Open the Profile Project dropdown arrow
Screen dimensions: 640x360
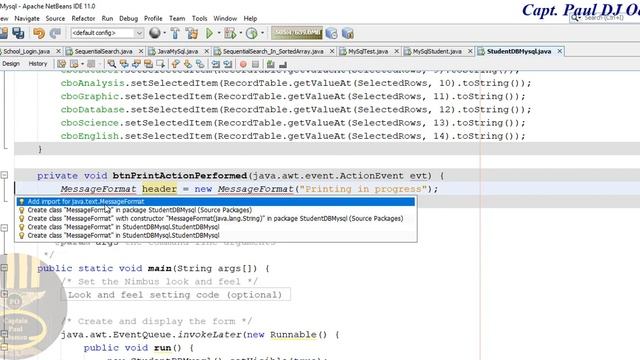(262, 33)
